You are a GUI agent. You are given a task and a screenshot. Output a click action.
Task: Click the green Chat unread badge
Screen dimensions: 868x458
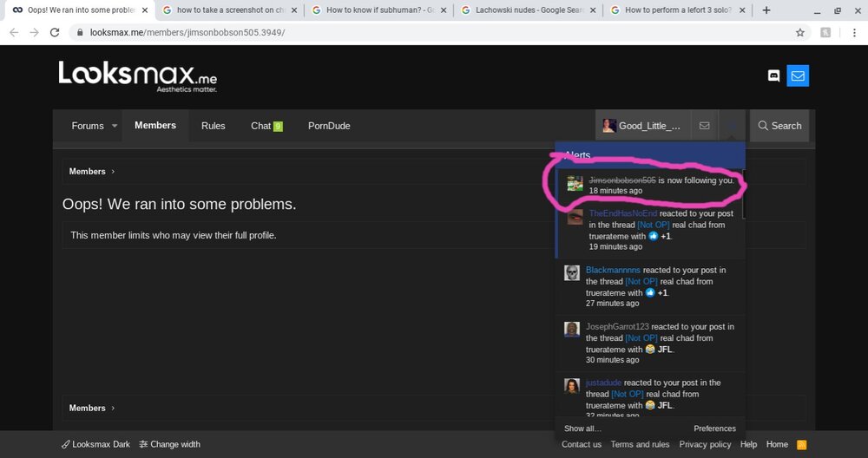278,126
